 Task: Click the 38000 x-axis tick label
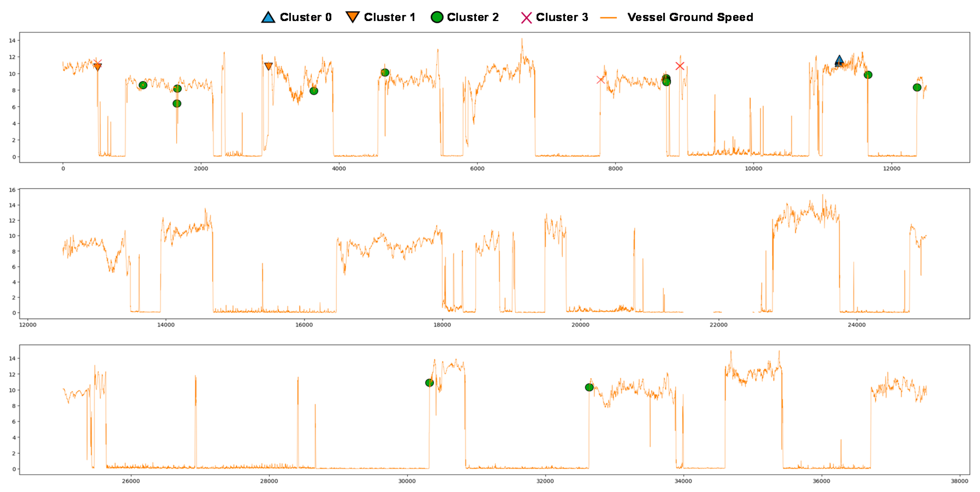tap(959, 481)
